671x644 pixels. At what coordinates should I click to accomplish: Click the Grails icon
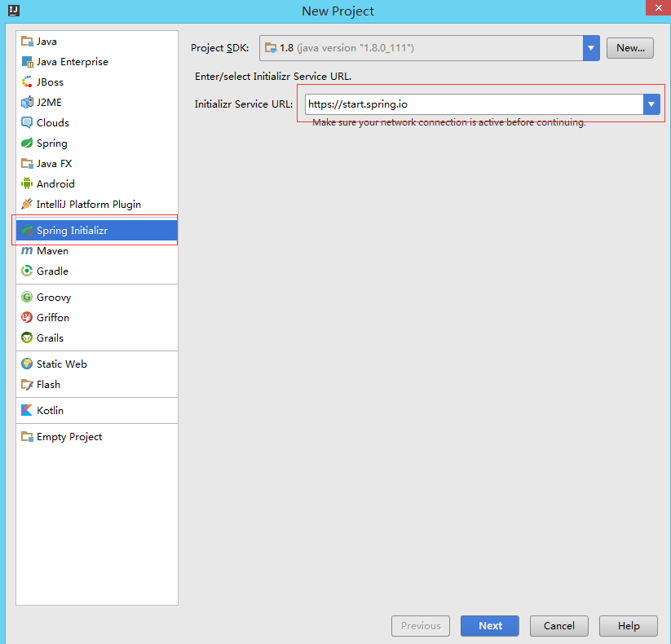point(27,338)
